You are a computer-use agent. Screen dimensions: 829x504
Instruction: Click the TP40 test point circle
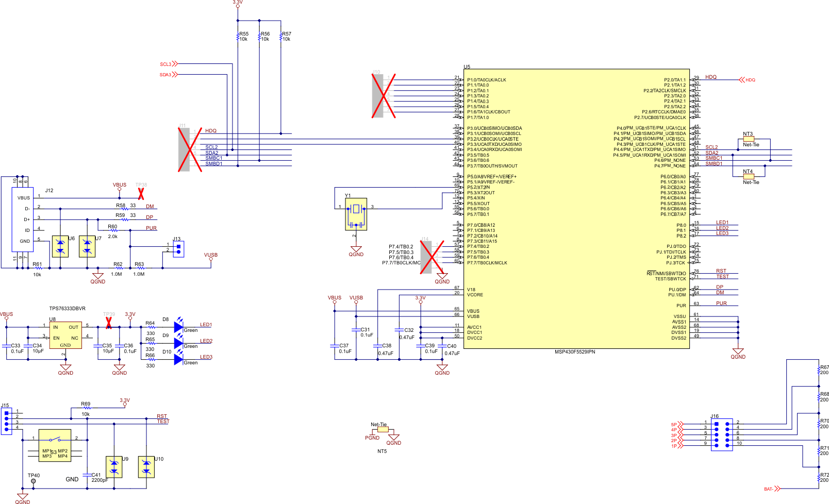[x=34, y=481]
